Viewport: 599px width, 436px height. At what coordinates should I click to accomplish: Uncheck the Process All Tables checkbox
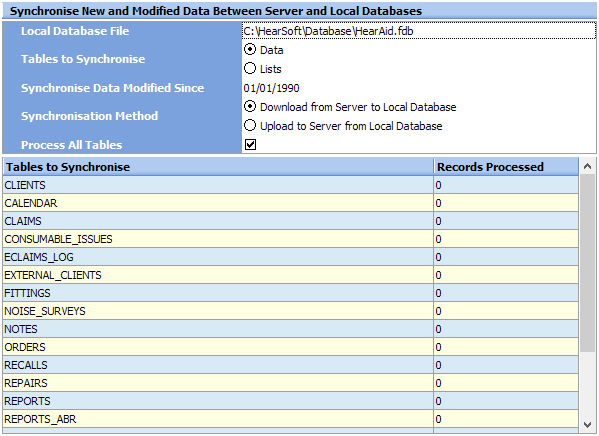[x=250, y=145]
